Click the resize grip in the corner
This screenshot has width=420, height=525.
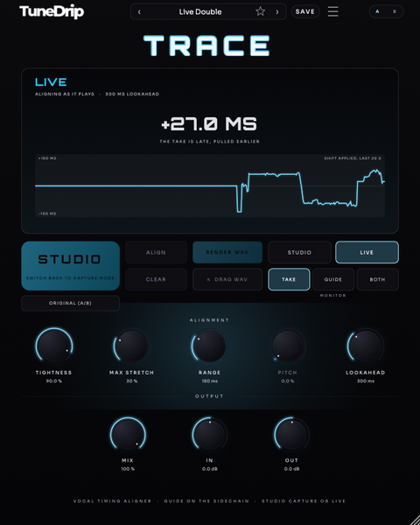415,520
